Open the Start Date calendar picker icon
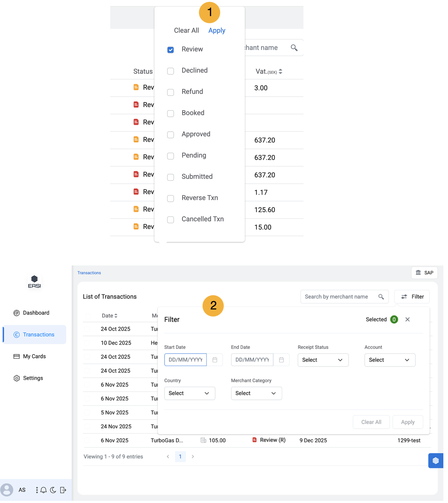Screen dimensions: 448x503 (x=215, y=360)
